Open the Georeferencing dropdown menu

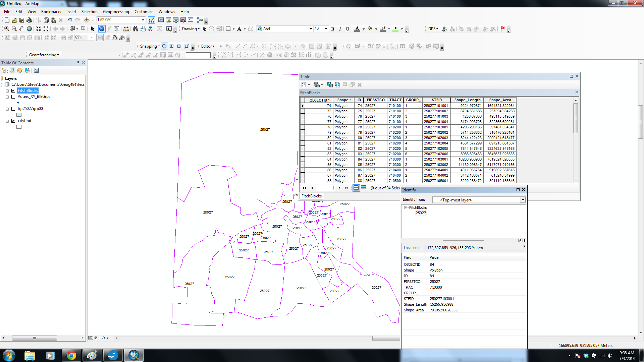pos(44,55)
